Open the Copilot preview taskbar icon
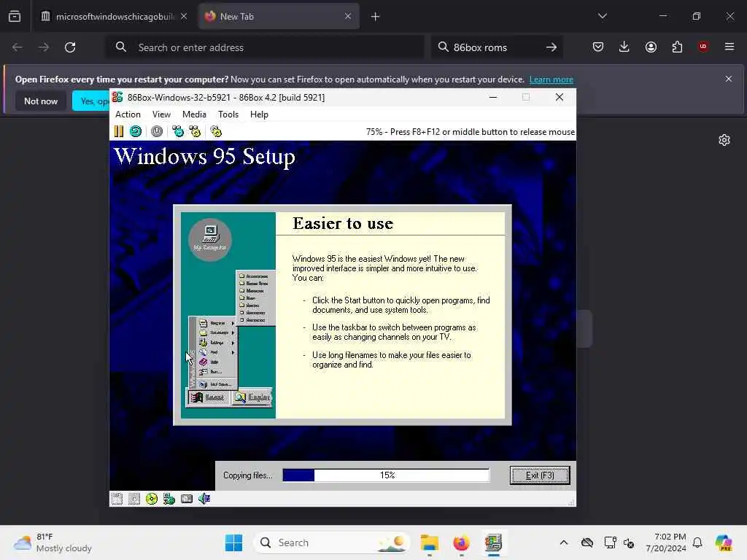The height and width of the screenshot is (560, 747). [724, 542]
